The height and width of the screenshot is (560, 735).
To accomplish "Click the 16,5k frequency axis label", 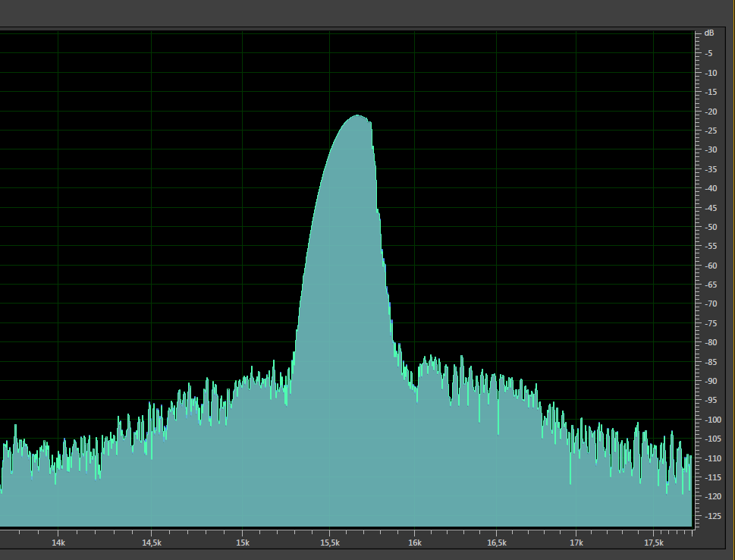I will (x=496, y=543).
